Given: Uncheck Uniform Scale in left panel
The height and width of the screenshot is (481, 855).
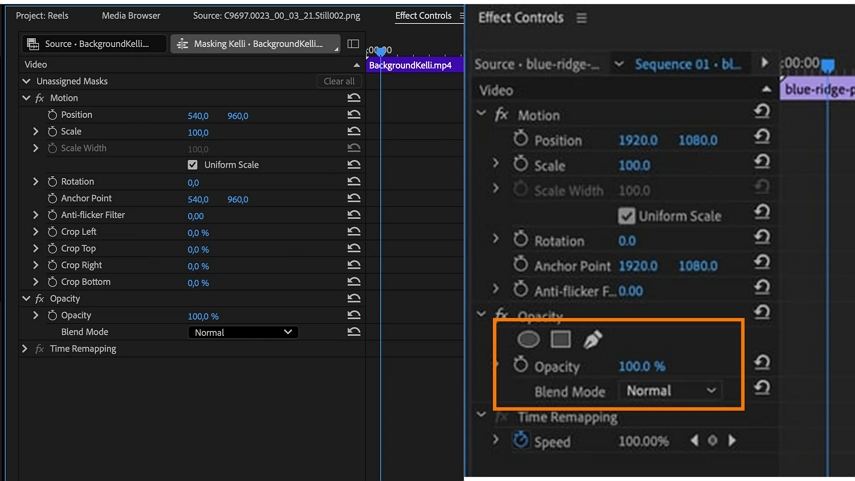Looking at the screenshot, I should (192, 165).
